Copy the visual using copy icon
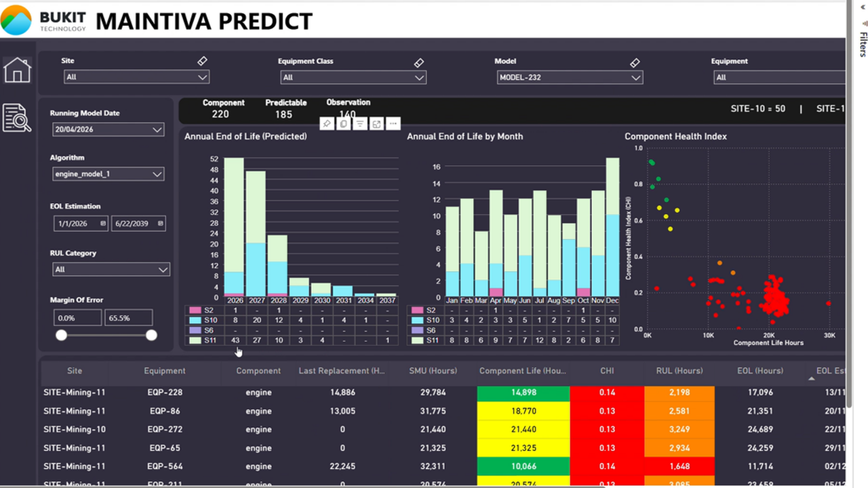The height and width of the screenshot is (488, 868). [x=344, y=124]
